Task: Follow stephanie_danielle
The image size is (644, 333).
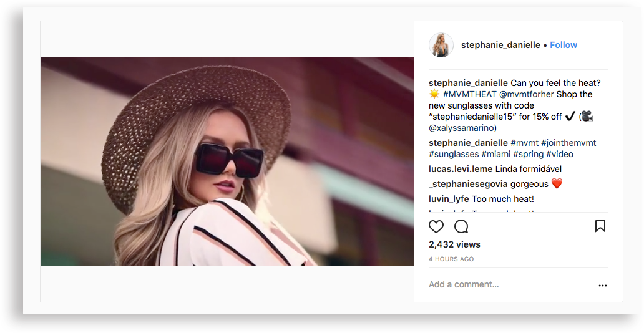Action: click(563, 45)
